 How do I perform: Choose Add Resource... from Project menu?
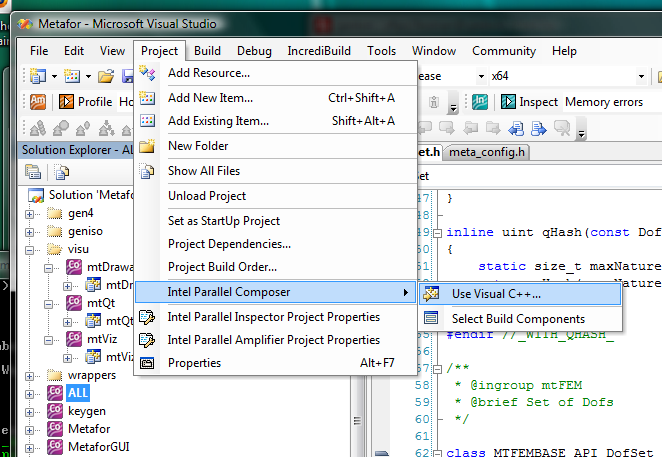click(276, 73)
